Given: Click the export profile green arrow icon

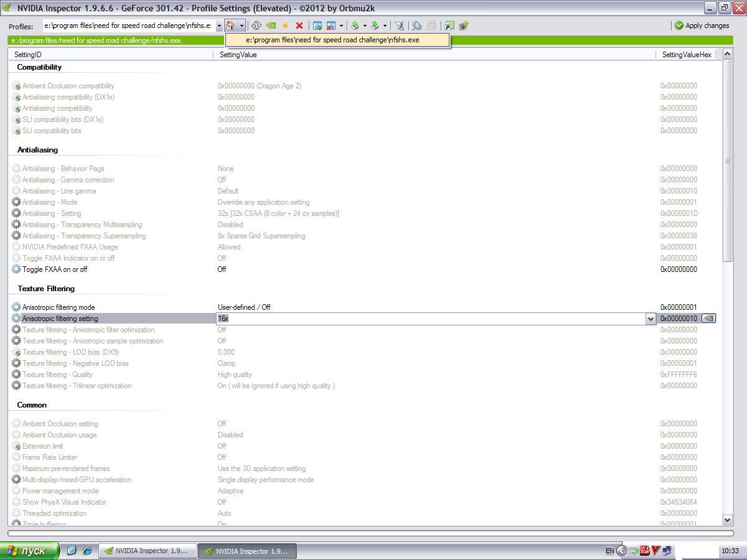Looking at the screenshot, I should 355,26.
